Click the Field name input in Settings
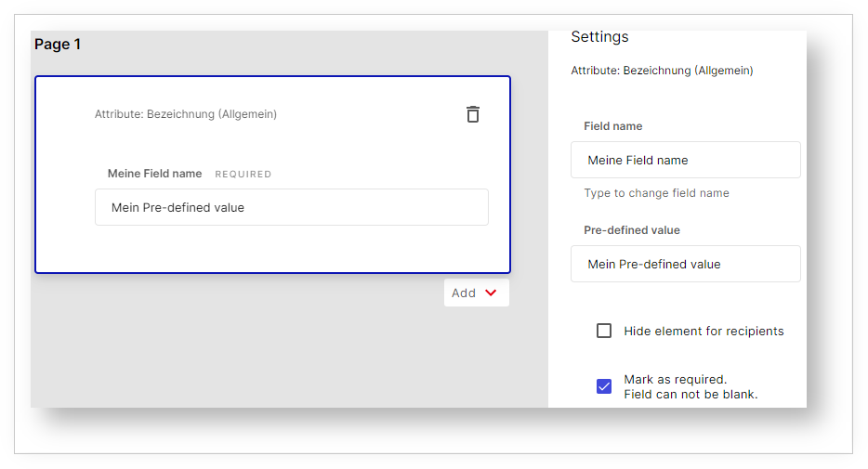The image size is (868, 469). (x=685, y=160)
